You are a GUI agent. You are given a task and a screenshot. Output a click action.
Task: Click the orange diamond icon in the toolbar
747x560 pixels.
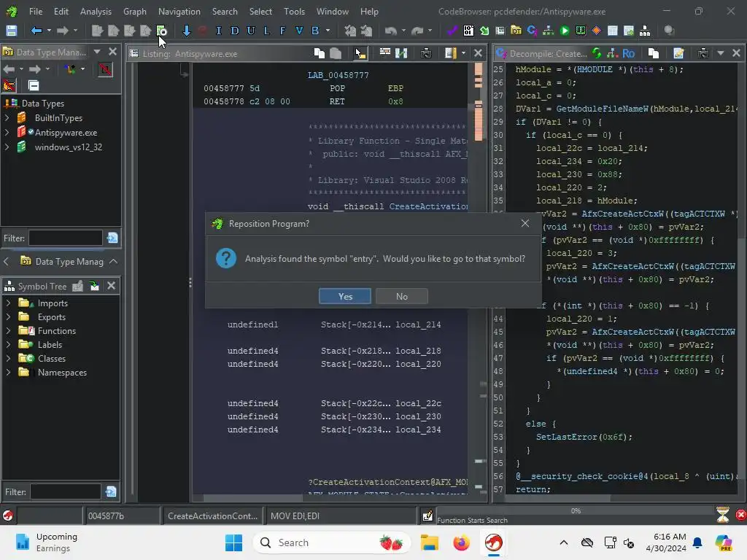[597, 31]
